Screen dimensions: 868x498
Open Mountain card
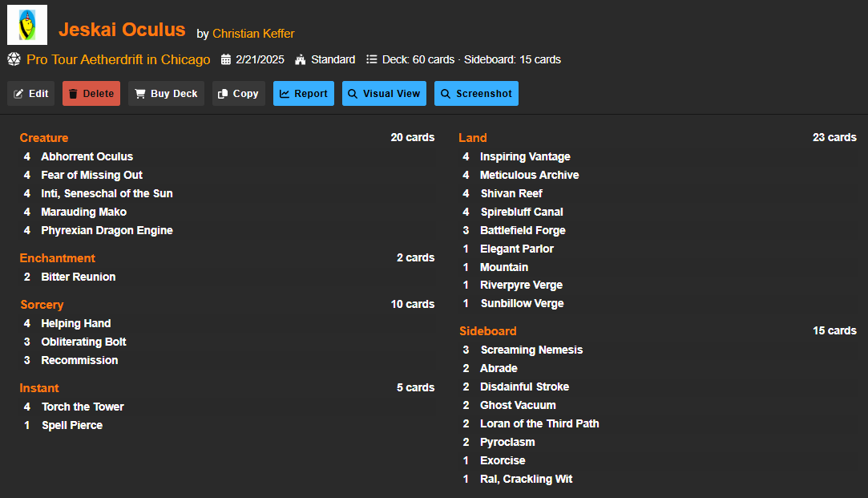(504, 267)
